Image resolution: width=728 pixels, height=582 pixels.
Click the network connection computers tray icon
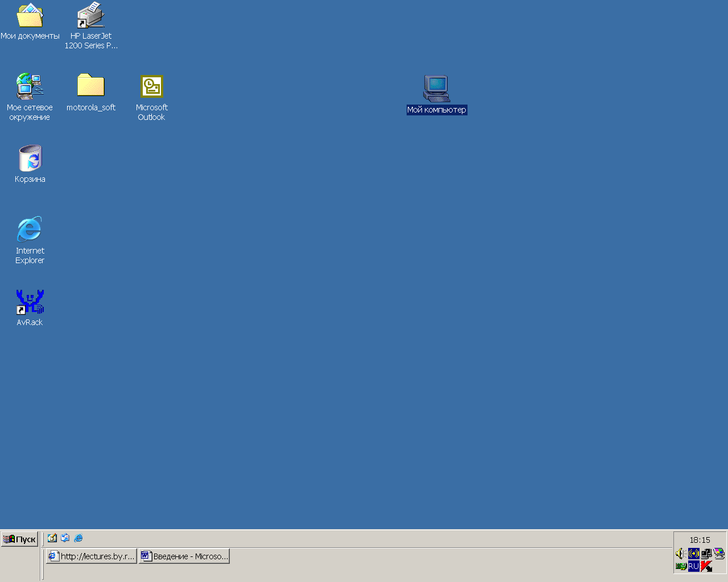(706, 553)
